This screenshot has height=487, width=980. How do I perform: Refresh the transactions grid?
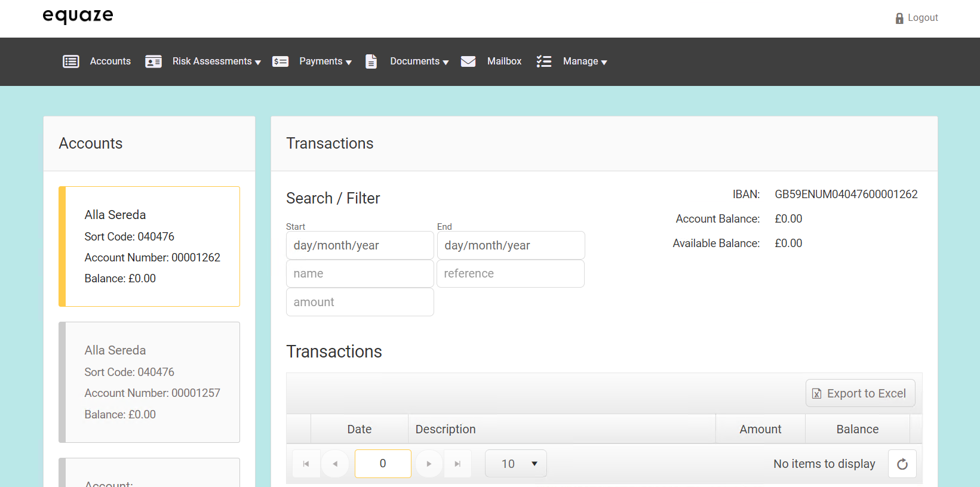902,464
